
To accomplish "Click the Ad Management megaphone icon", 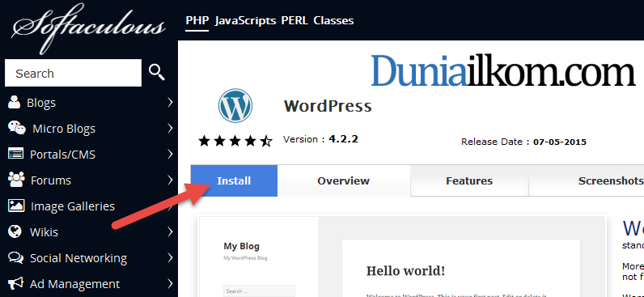I will [15, 283].
